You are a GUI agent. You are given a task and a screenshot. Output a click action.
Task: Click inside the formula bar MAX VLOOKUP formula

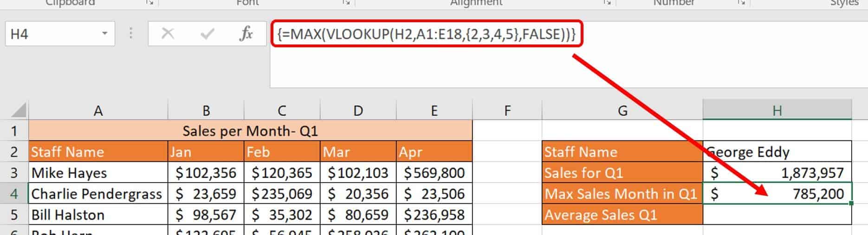pyautogui.click(x=426, y=33)
